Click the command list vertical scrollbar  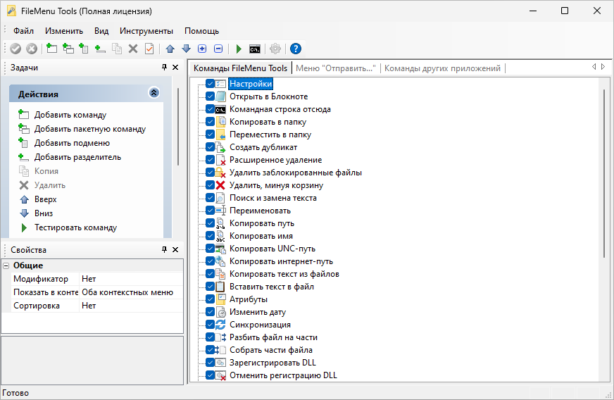pos(604,174)
